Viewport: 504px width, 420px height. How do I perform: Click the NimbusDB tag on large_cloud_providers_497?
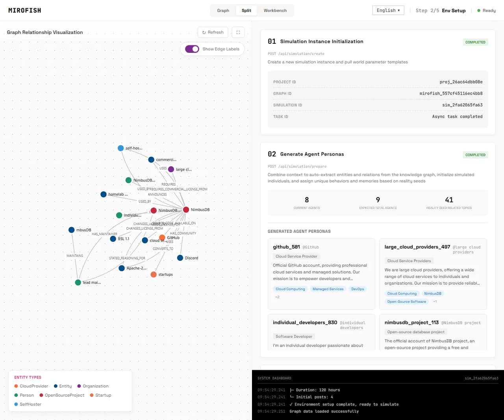pyautogui.click(x=432, y=294)
